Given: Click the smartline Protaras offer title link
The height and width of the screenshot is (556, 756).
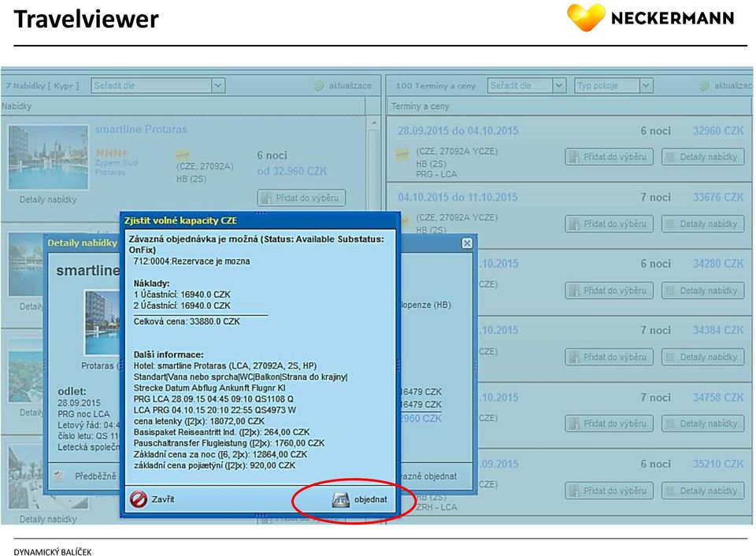Looking at the screenshot, I should click(x=141, y=129).
